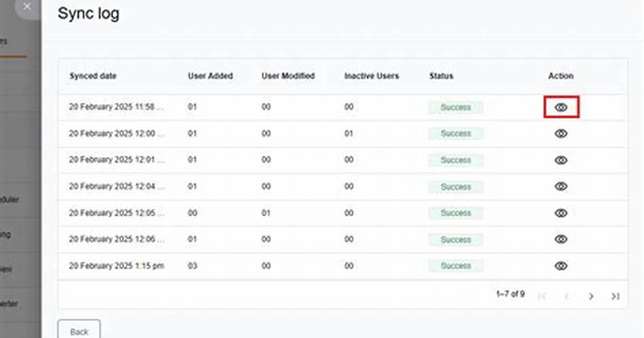View details of the 12:06 sync entry
Viewport: 644px width, 338px height.
[x=561, y=239]
